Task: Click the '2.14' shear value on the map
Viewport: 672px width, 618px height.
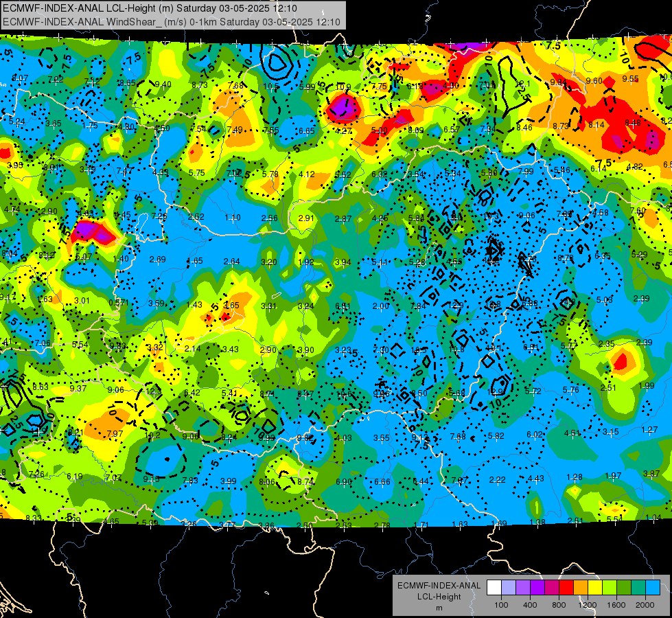Action: click(192, 349)
